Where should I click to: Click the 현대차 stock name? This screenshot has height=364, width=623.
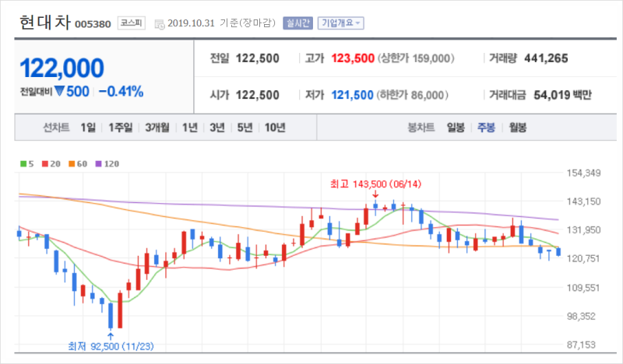pyautogui.click(x=45, y=23)
